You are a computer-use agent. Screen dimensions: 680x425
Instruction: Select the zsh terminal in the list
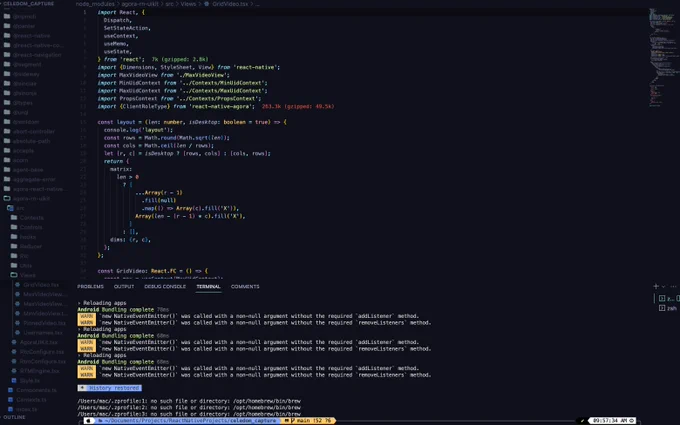[x=668, y=308]
